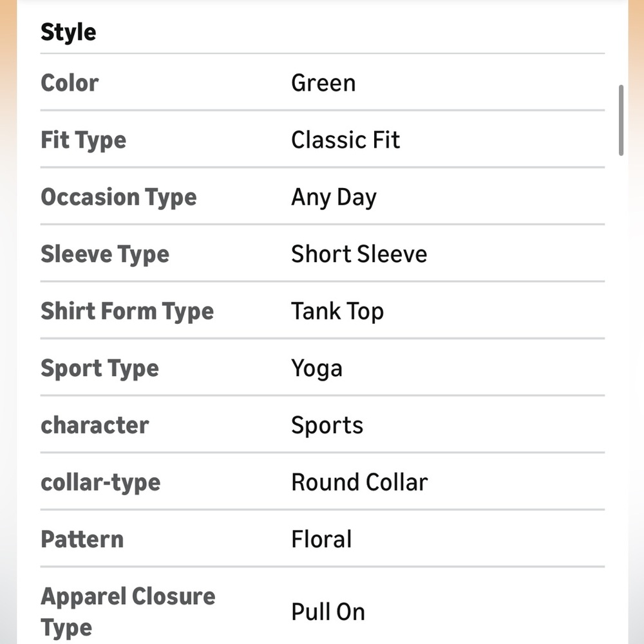Select the Sleeve Type label
644x644 pixels.
(x=105, y=254)
